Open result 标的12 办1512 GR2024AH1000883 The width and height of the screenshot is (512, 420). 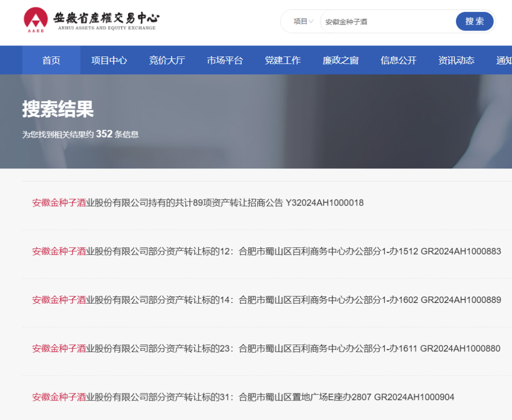(x=266, y=251)
